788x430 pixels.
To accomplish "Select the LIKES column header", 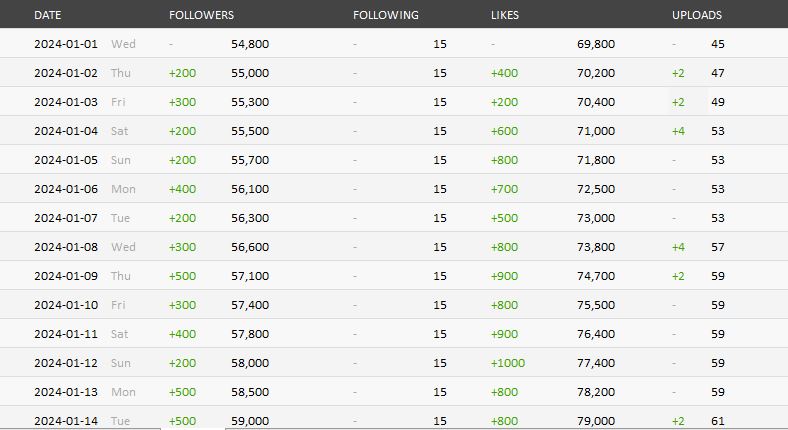I will coord(505,15).
